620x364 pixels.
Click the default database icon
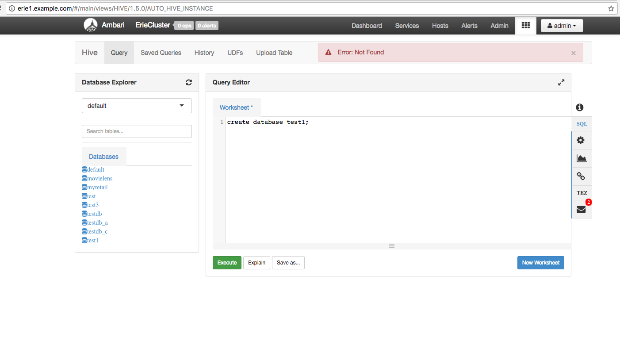point(84,169)
